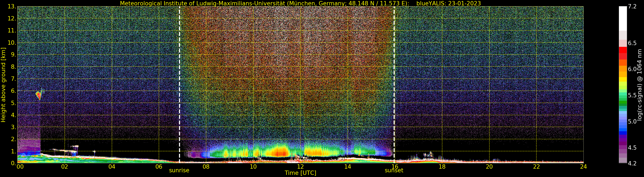The height and width of the screenshot is (177, 644).
Task: Click the "Time [UTC]" axis label
Action: point(300,173)
